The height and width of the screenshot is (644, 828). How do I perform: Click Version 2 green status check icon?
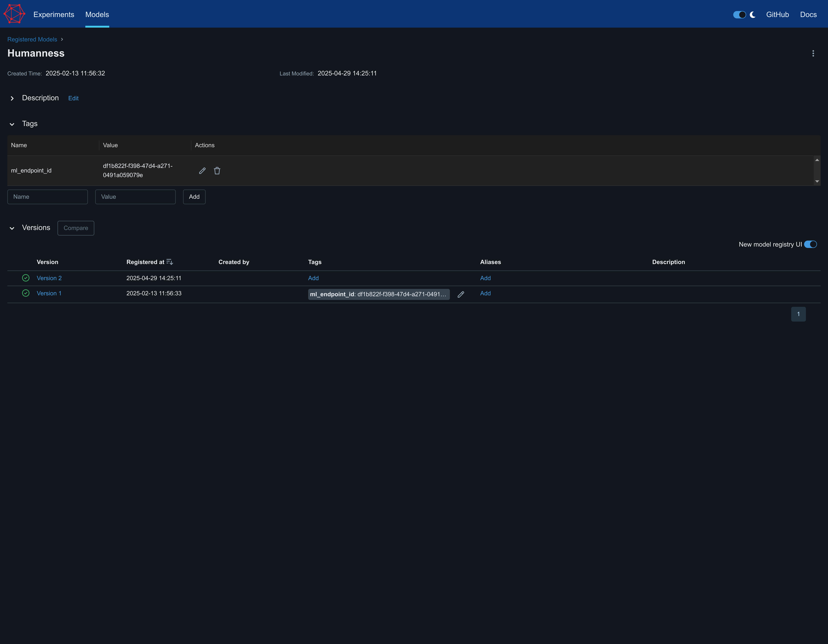[x=26, y=278]
